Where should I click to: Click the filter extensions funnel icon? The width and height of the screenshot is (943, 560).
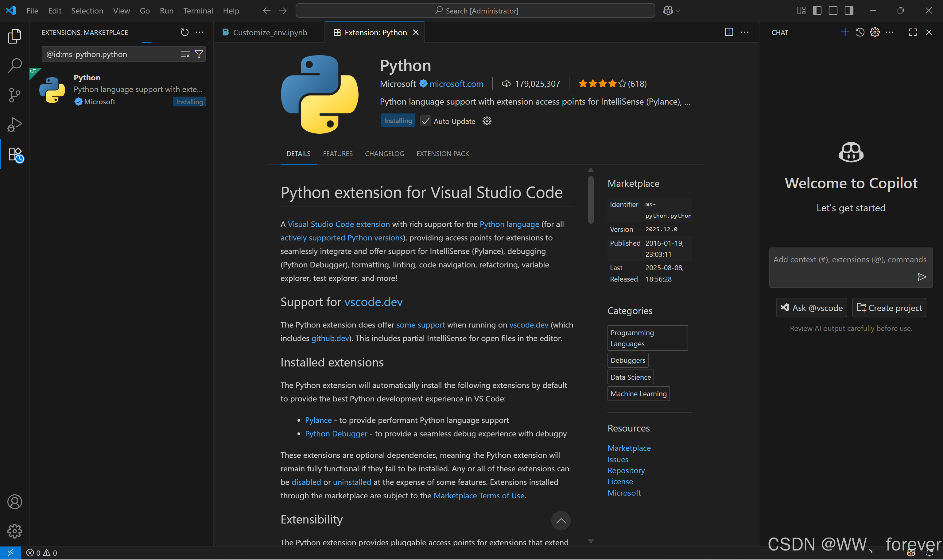[x=199, y=54]
